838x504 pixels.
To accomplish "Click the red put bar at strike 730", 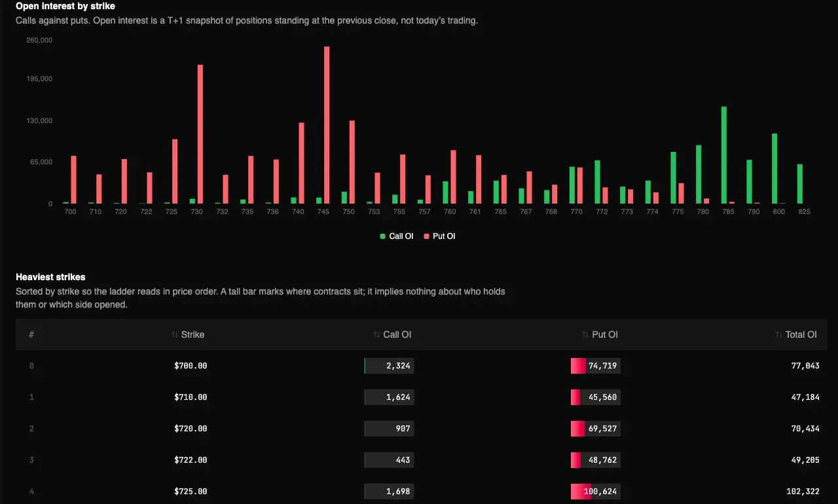I will click(x=200, y=134).
